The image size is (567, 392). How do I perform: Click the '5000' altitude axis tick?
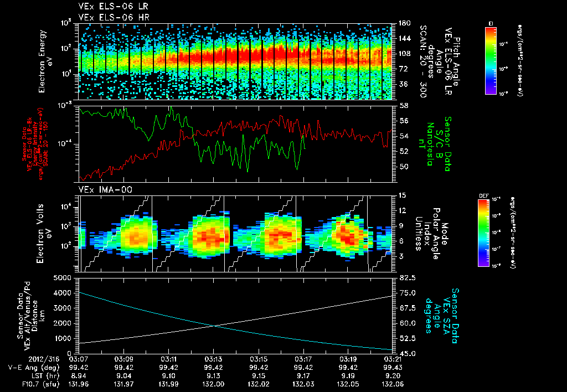click(x=62, y=278)
